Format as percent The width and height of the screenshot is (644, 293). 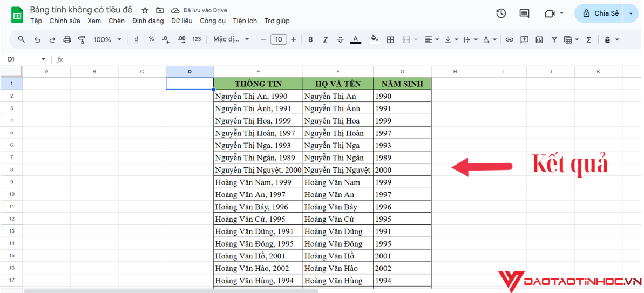(x=151, y=39)
